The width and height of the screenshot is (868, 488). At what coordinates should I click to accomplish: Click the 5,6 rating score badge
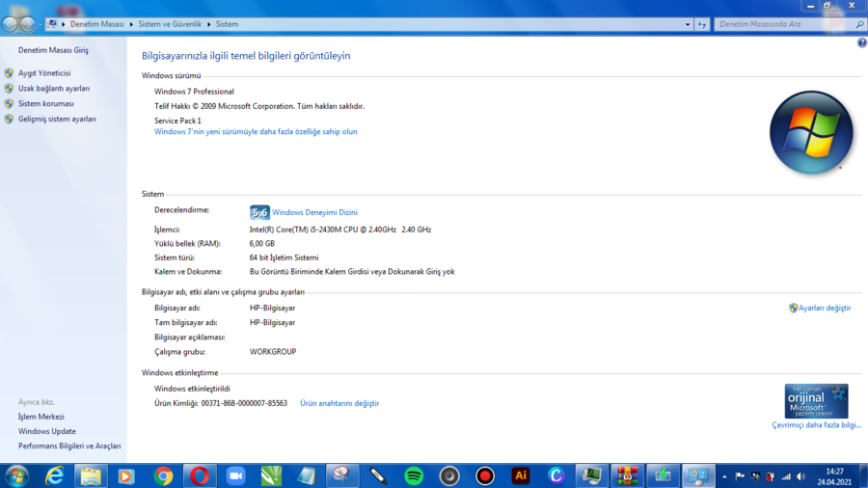pyautogui.click(x=259, y=212)
